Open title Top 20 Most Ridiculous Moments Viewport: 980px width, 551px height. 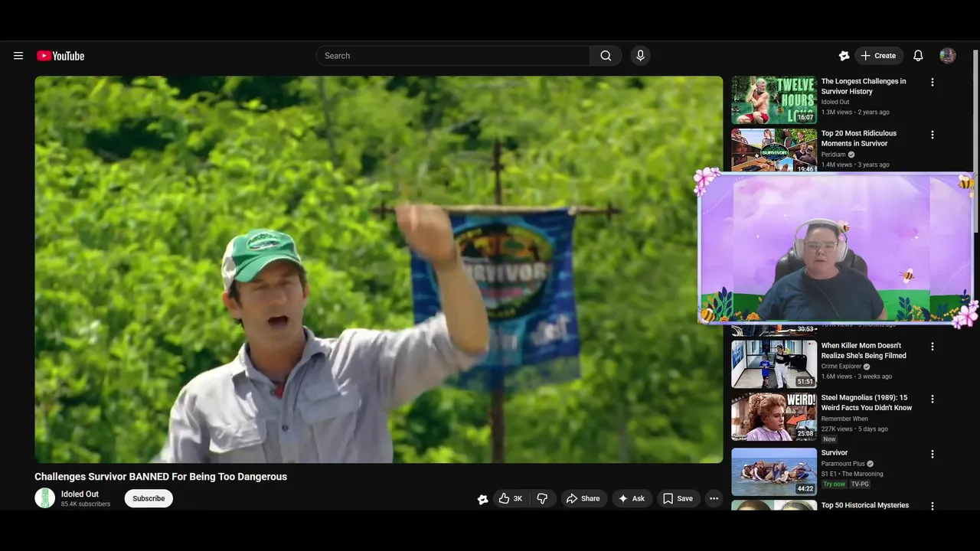(859, 139)
